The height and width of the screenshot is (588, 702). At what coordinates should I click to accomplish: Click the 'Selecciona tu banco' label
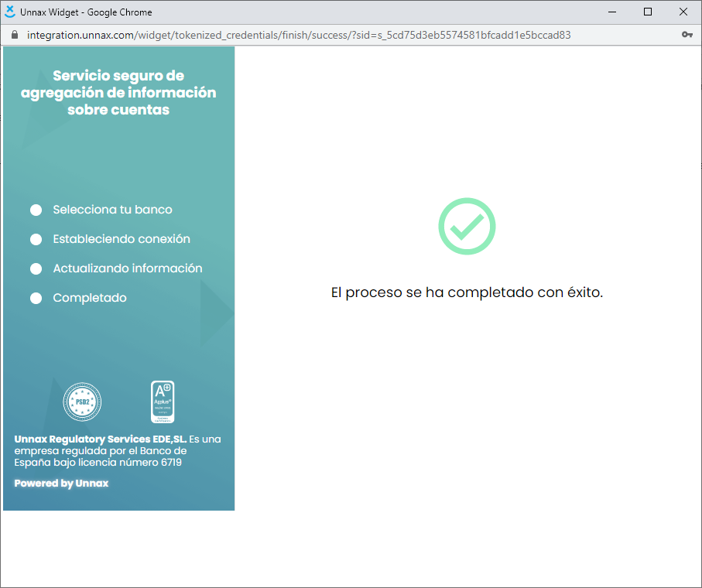112,210
